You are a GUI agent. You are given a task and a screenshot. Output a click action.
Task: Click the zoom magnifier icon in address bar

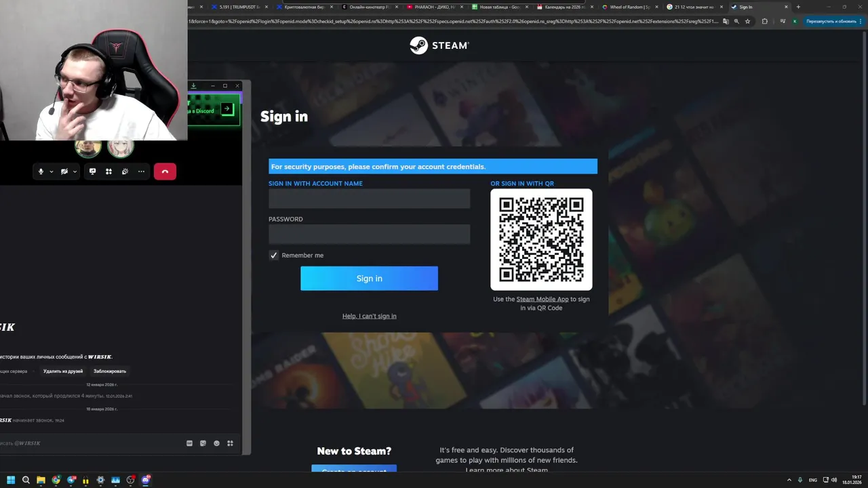(736, 21)
